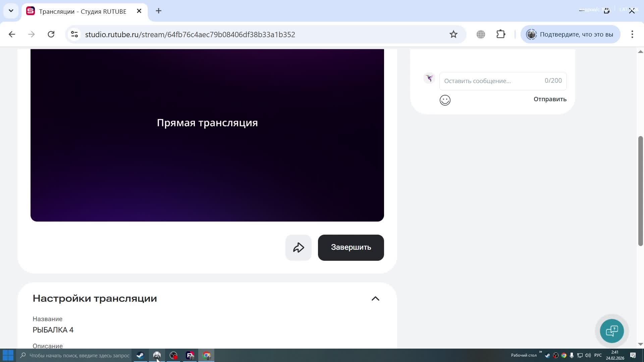The height and width of the screenshot is (362, 644).
Task: Open the Chrome three-dot menu
Action: pyautogui.click(x=633, y=34)
